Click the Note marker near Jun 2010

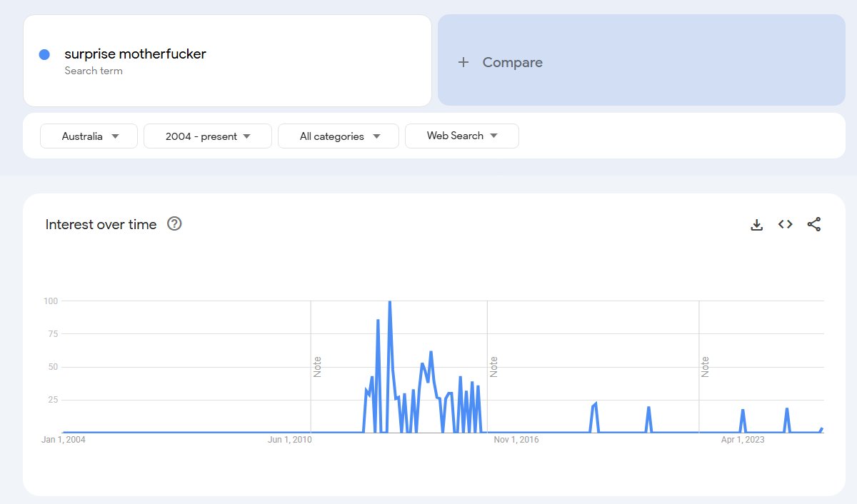click(318, 366)
